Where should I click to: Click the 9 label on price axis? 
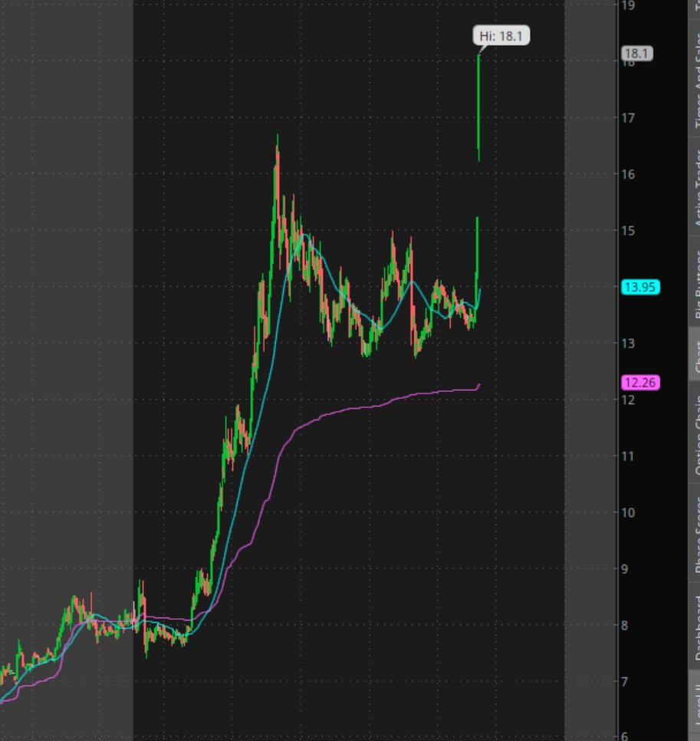pyautogui.click(x=625, y=568)
